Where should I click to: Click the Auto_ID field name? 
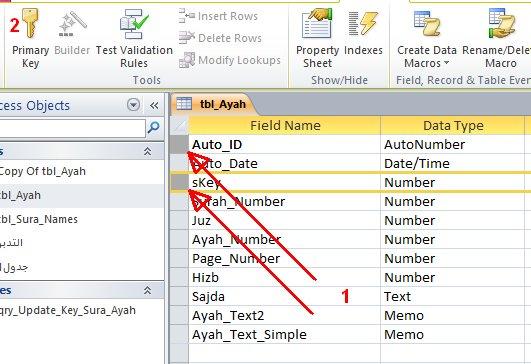tap(217, 145)
